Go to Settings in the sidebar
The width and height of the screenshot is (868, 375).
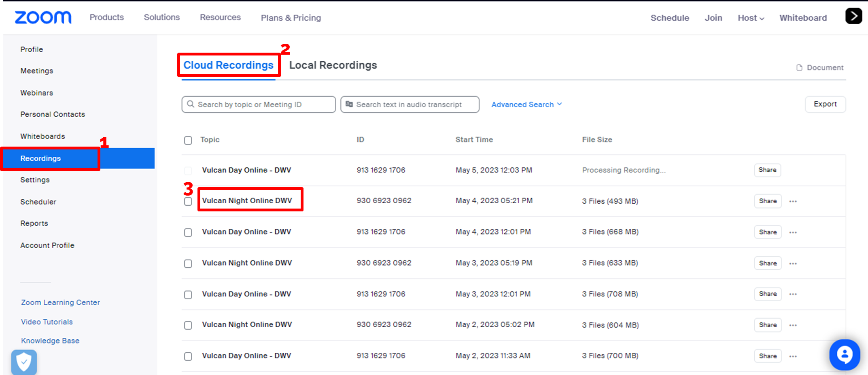35,180
